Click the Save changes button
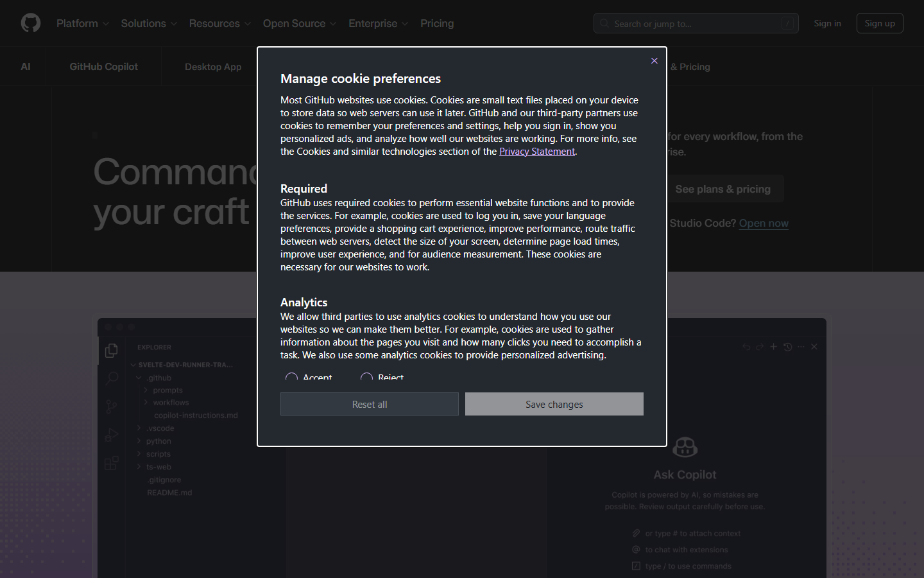This screenshot has width=924, height=578. (x=554, y=404)
